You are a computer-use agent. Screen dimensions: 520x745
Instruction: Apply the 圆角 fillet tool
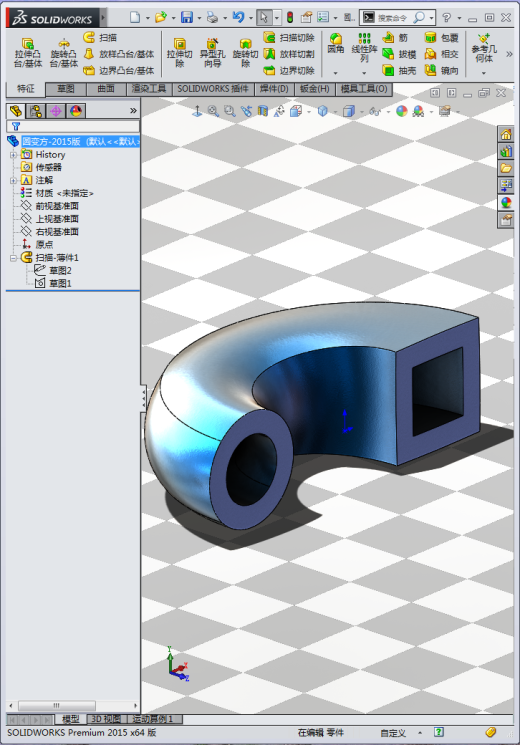click(336, 43)
